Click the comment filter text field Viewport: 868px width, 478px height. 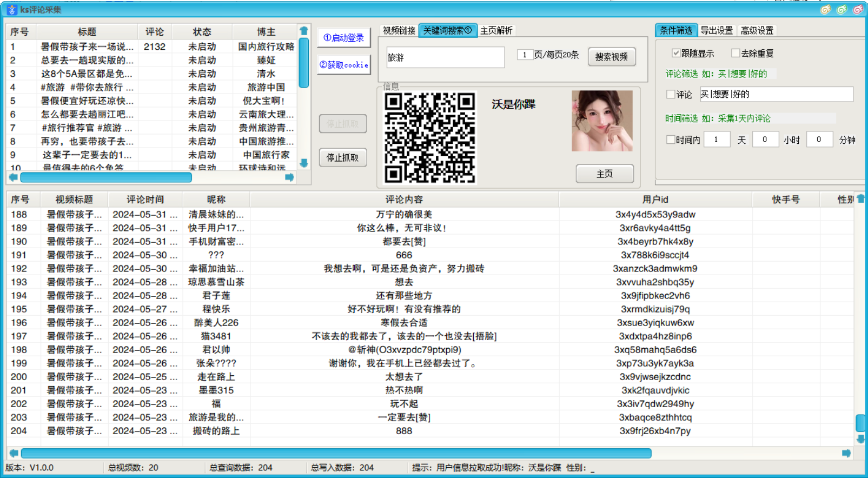pos(777,94)
